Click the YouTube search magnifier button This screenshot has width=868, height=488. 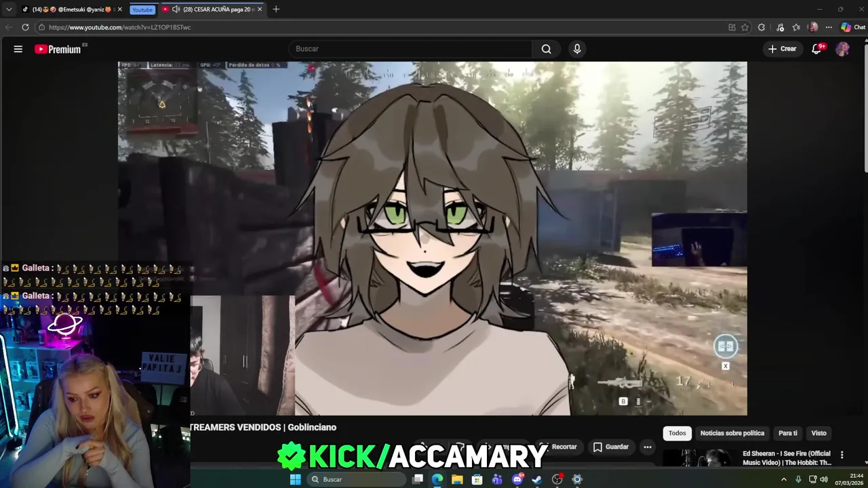point(546,49)
